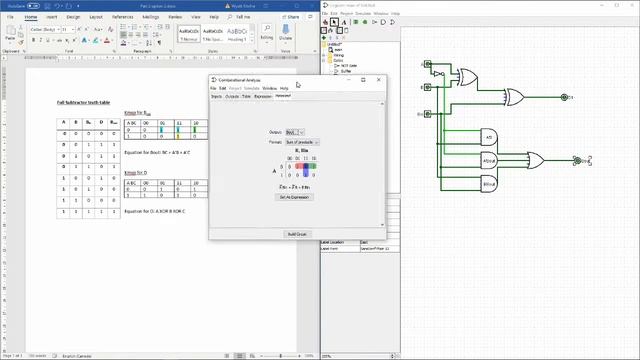Select the NOT gate tool in Logisim toolbar

click(374, 22)
